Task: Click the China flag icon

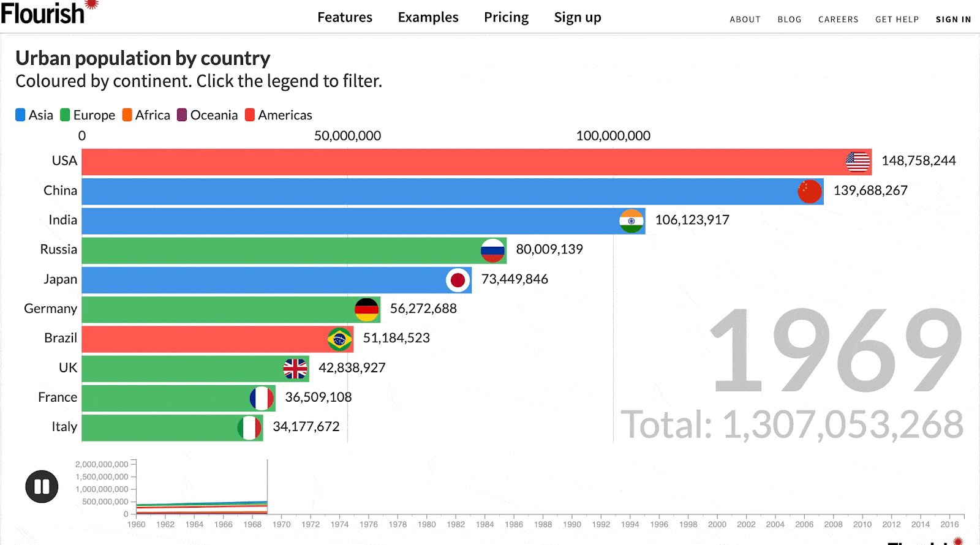Action: (x=810, y=192)
